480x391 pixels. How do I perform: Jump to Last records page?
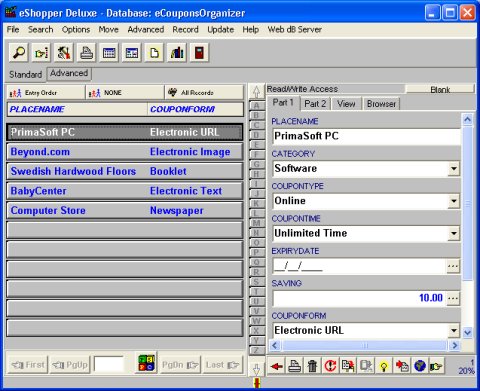click(222, 365)
